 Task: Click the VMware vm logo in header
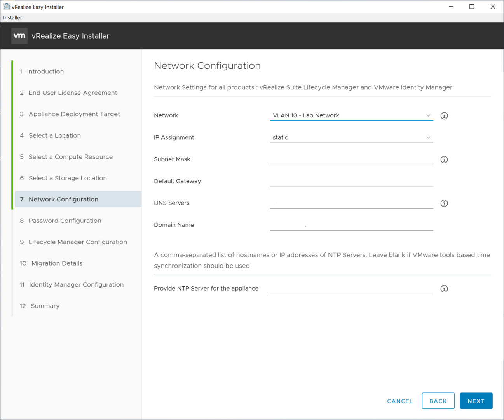(19, 36)
